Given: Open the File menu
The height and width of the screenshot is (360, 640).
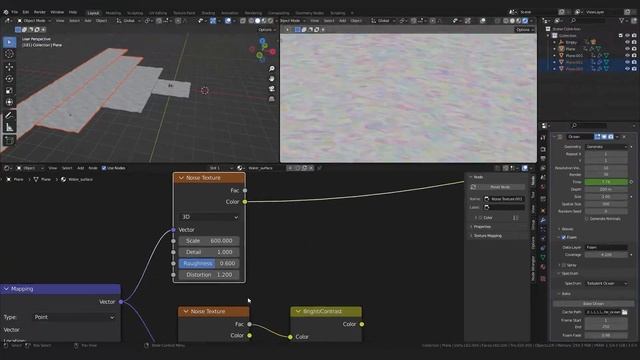Looking at the screenshot, I should (x=15, y=12).
